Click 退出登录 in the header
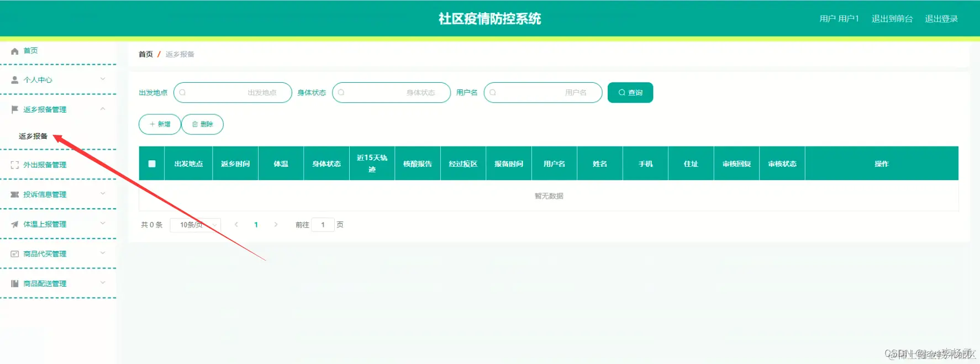Viewport: 980px width, 364px height. click(941, 19)
